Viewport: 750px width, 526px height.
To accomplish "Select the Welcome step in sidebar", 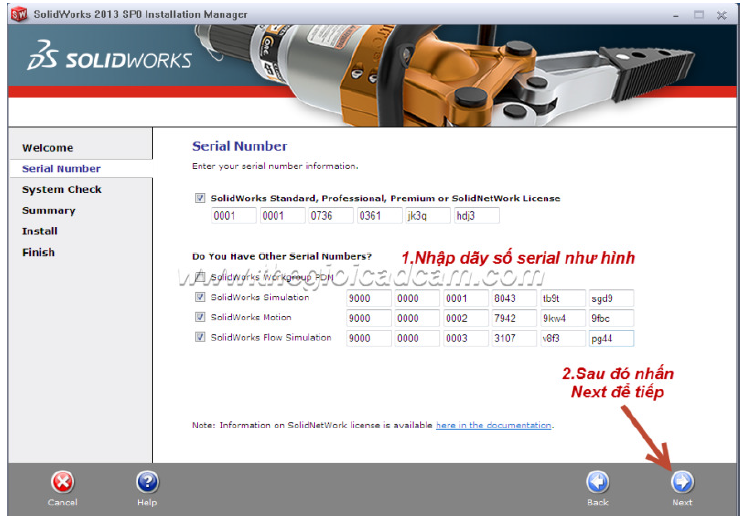I will point(48,148).
